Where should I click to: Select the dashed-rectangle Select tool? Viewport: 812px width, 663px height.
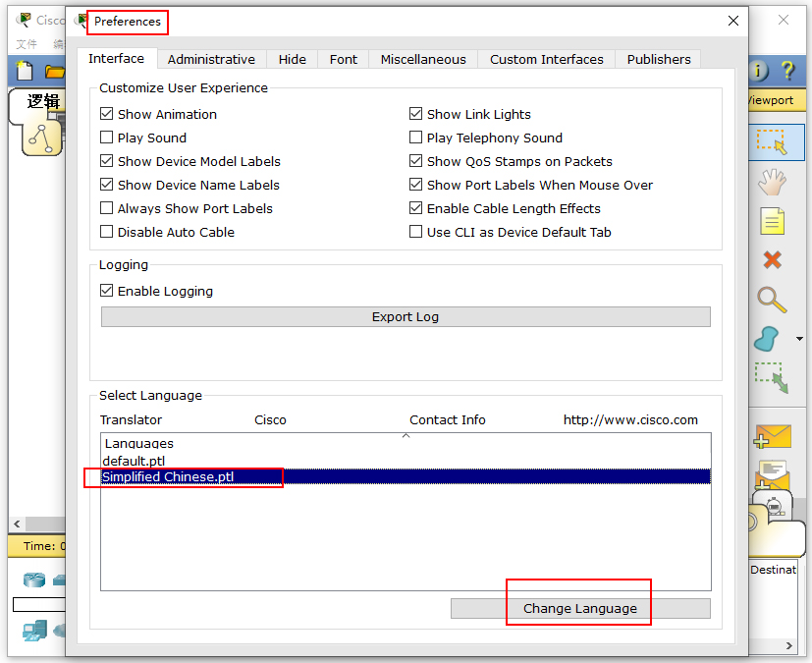pyautogui.click(x=772, y=141)
